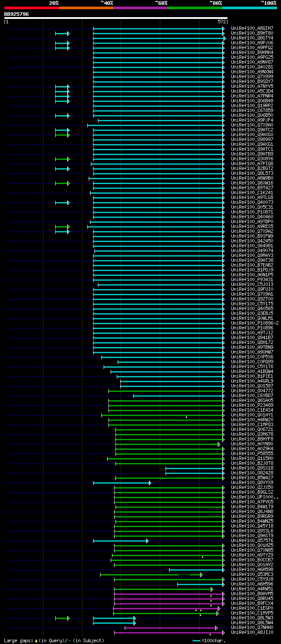Select the UniRef100_A9TYZ9 label
This screenshot has width=281, height=644.
click(x=252, y=555)
